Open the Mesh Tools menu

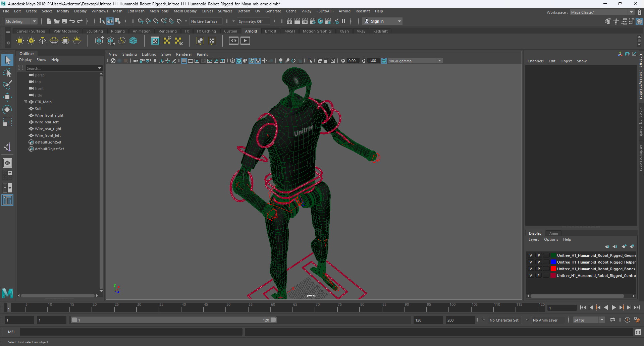tap(159, 11)
